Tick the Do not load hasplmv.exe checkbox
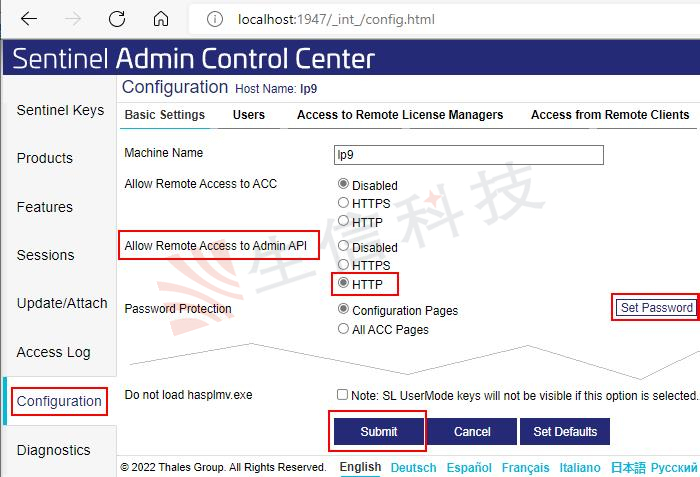700x477 pixels. click(342, 394)
